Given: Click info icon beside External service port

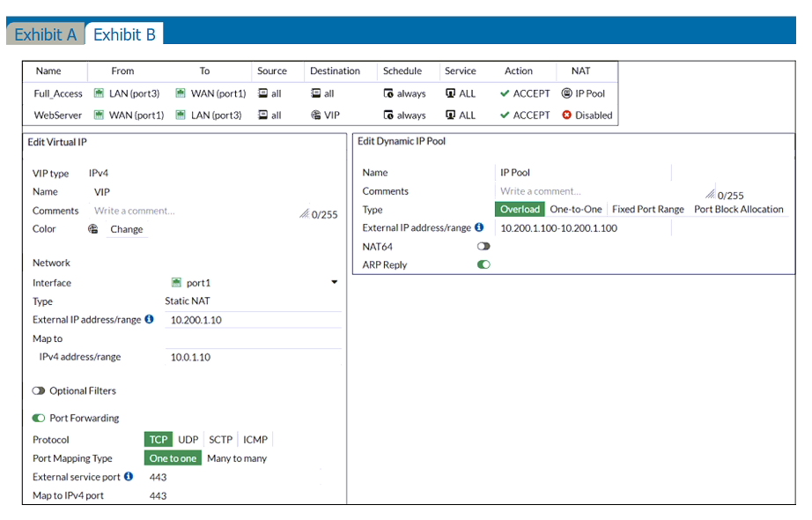Looking at the screenshot, I should pyautogui.click(x=129, y=476).
